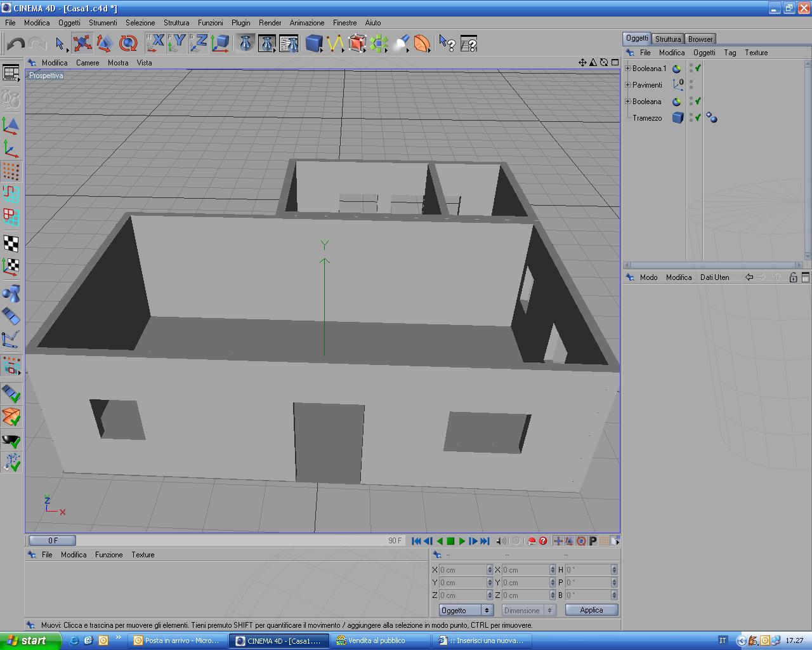Jump to the start of animation

[x=416, y=541]
